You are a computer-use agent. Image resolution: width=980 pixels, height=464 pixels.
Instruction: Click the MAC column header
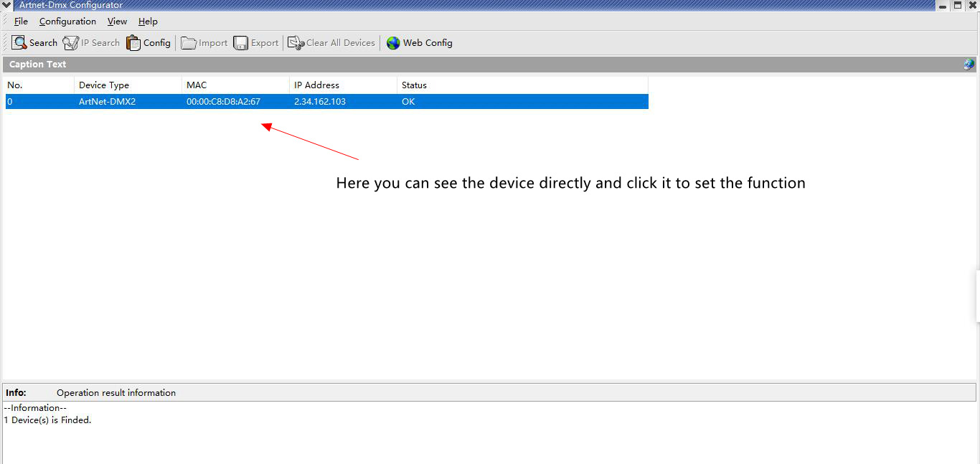[235, 85]
